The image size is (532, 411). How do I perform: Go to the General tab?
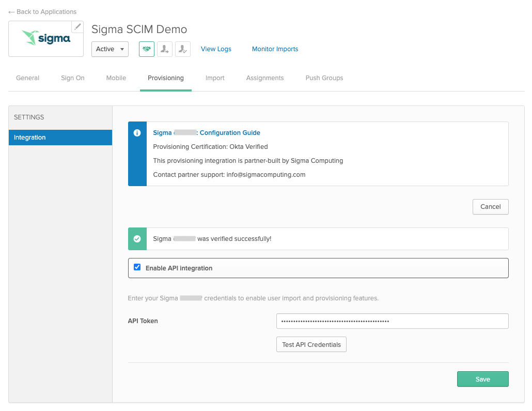pyautogui.click(x=27, y=78)
